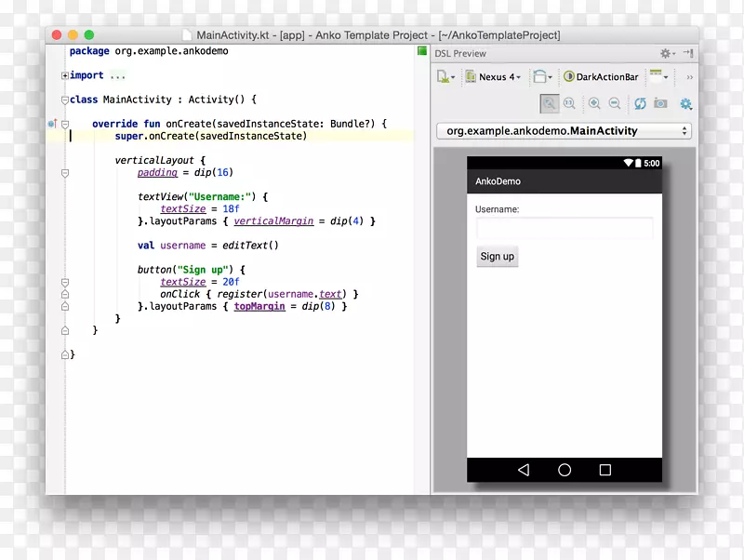
Task: Open the org.example.ankodemo.MainActivity selector
Action: click(x=563, y=131)
